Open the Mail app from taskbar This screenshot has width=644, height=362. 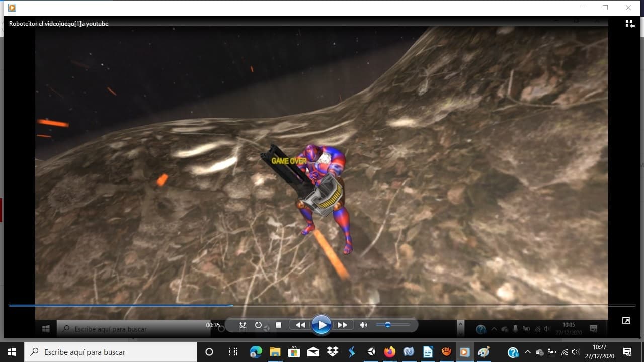[x=313, y=352]
